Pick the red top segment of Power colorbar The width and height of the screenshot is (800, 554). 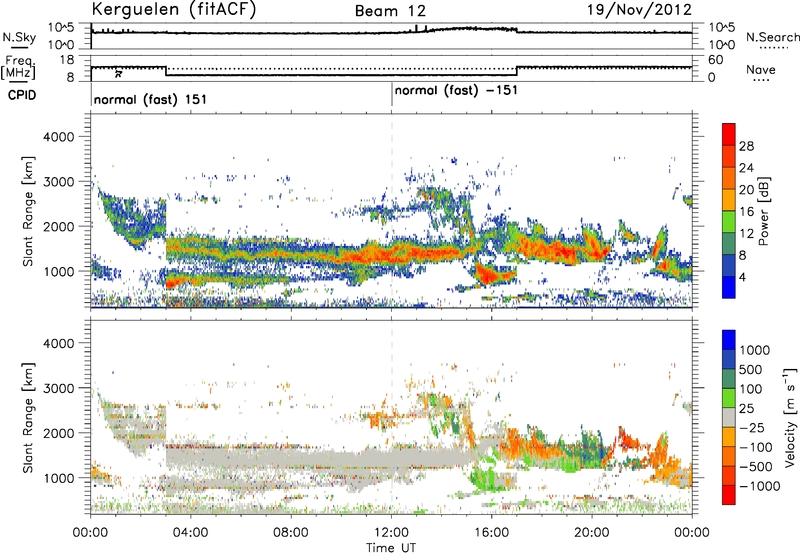pos(729,135)
